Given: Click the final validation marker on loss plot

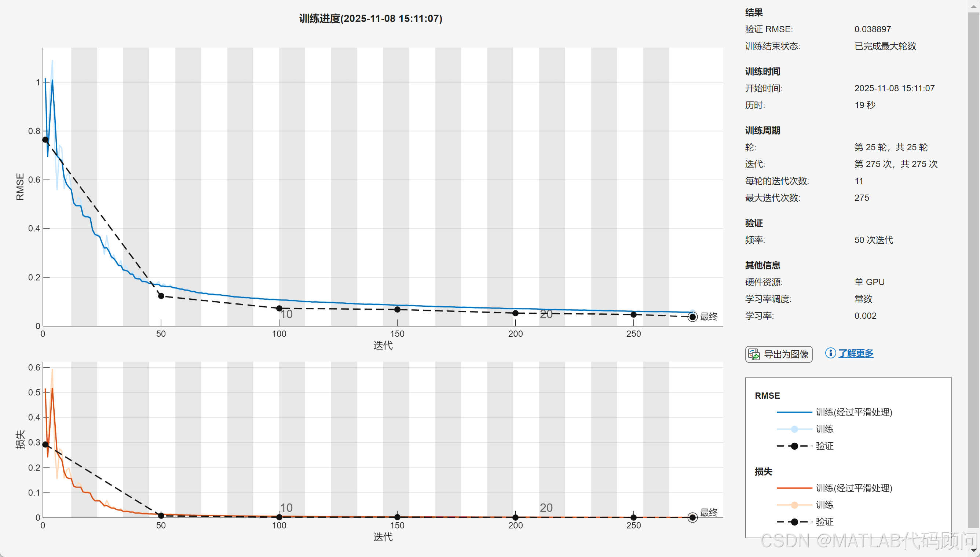Looking at the screenshot, I should coord(692,517).
